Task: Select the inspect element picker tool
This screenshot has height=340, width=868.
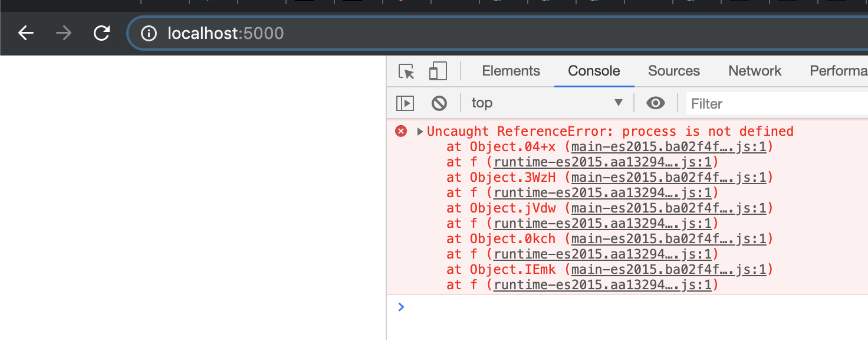Action: pyautogui.click(x=406, y=71)
